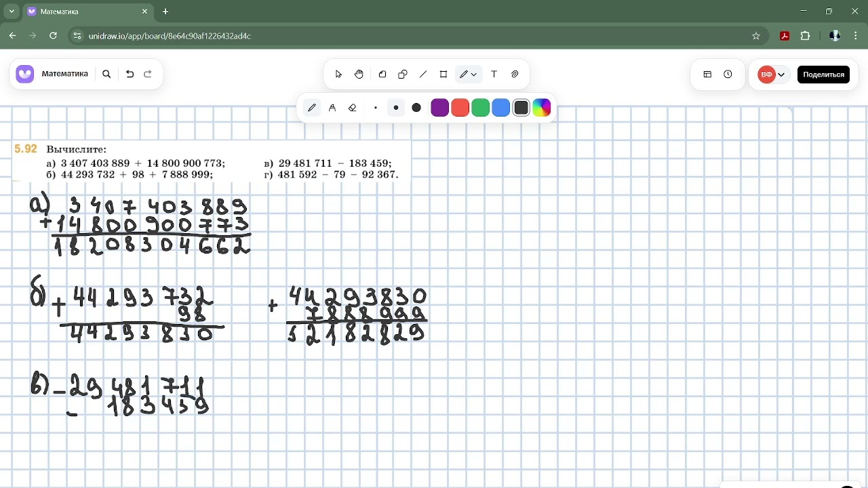Open the PDF extension icon
The height and width of the screenshot is (488, 868).
[x=785, y=36]
